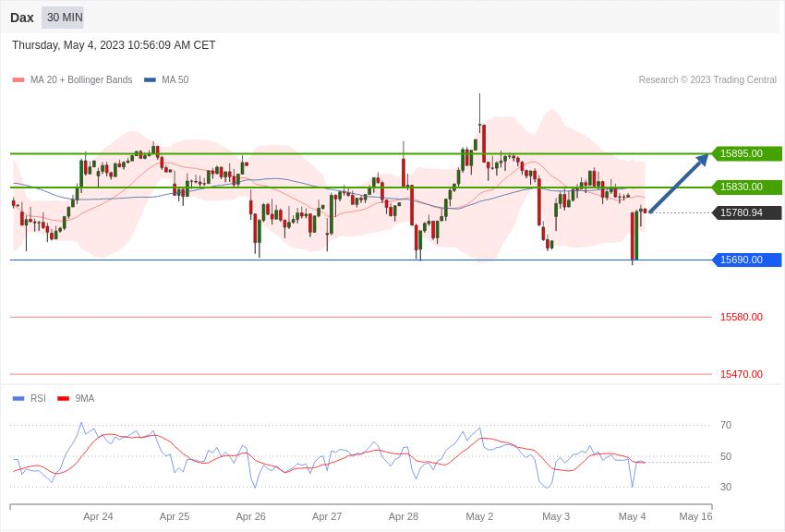Image resolution: width=785 pixels, height=532 pixels.
Task: Click the 15580.00 support level label
Action: point(742,318)
